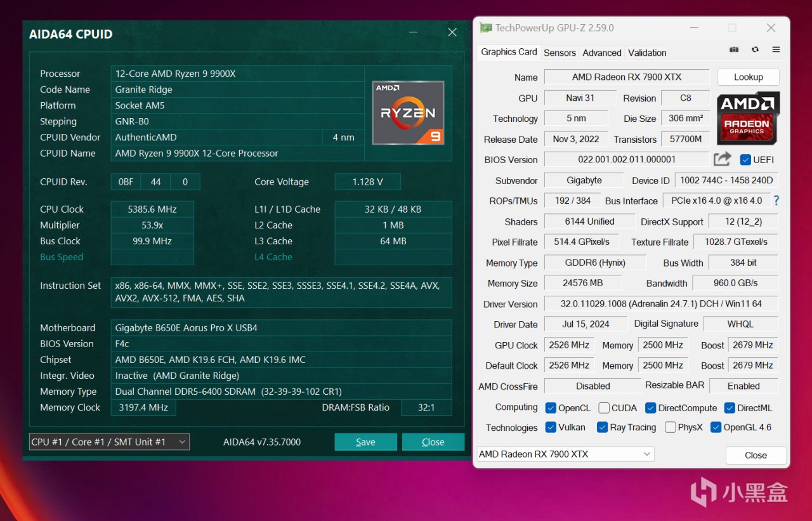This screenshot has height=521, width=812.
Task: Click the AIDA64 Close button
Action: pyautogui.click(x=433, y=442)
